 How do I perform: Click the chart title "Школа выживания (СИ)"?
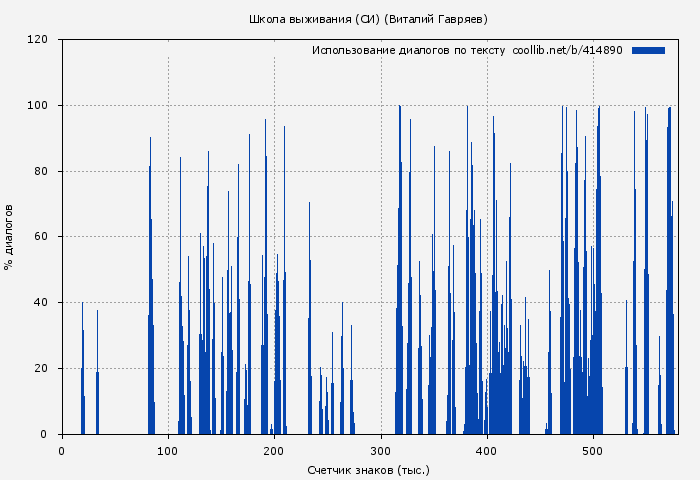click(x=315, y=19)
